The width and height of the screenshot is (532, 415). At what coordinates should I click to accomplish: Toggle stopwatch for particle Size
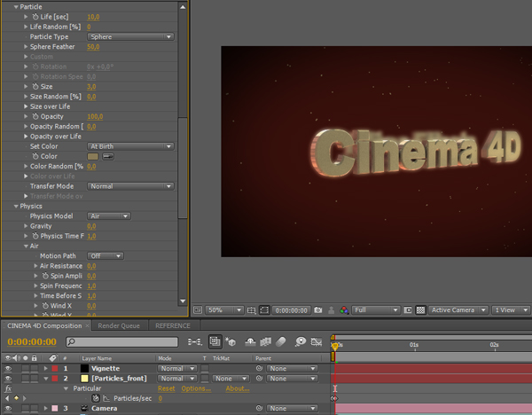(x=35, y=87)
